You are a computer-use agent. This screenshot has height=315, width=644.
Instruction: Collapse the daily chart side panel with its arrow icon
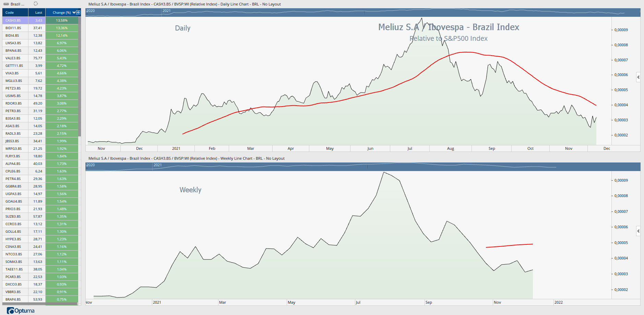[x=638, y=77]
